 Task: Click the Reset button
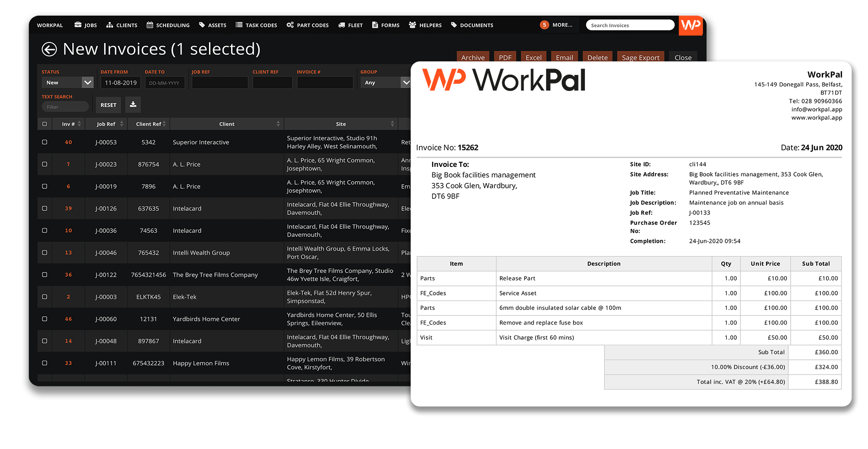(x=108, y=105)
